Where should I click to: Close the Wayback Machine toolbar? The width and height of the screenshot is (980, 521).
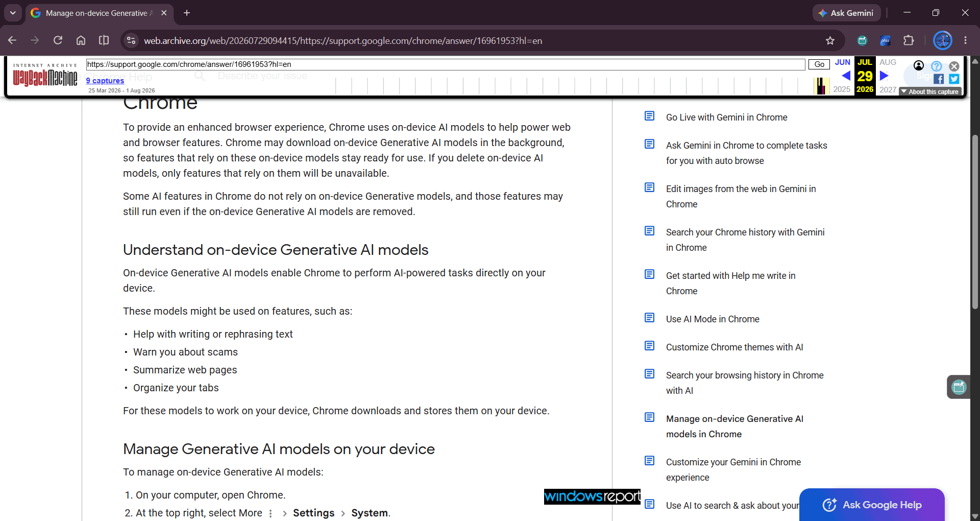coord(954,66)
